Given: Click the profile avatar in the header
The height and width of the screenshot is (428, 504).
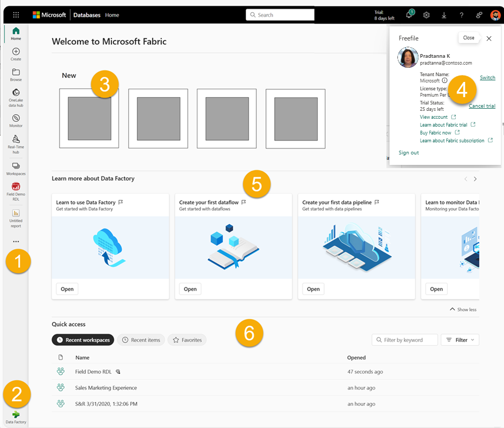Looking at the screenshot, I should [x=495, y=15].
